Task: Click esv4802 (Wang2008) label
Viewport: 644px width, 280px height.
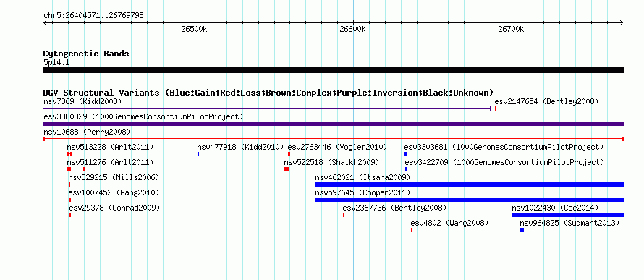Action: tap(450, 224)
